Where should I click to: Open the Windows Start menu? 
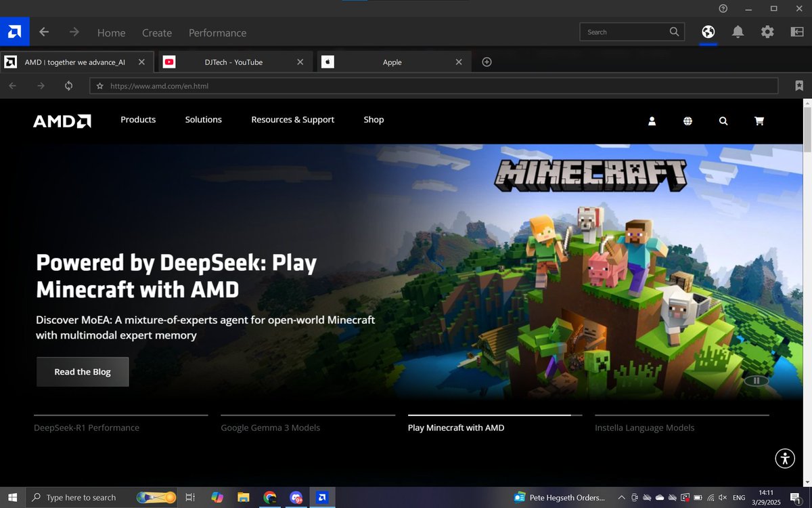tap(13, 497)
